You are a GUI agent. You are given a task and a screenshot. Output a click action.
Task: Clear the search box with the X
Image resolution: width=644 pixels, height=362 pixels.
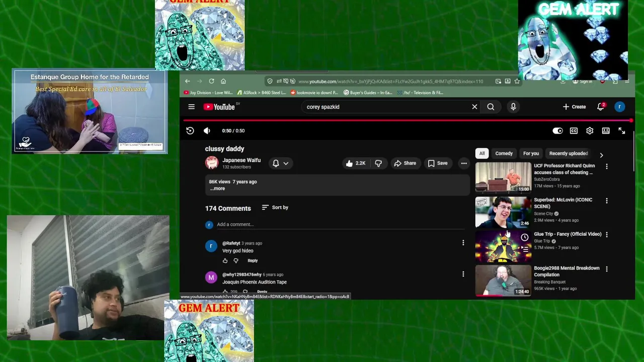(474, 107)
